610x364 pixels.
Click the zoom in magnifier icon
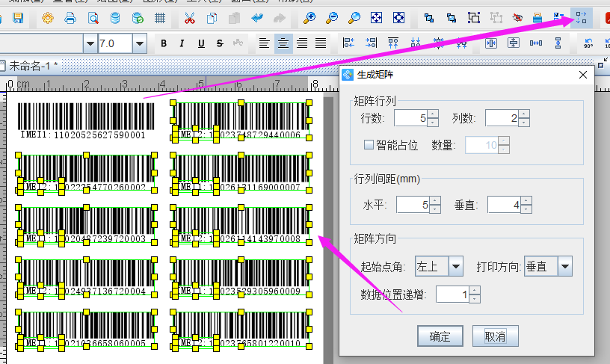click(x=309, y=17)
